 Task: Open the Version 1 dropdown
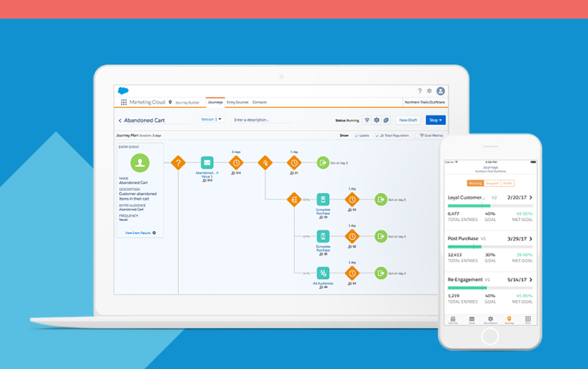[x=211, y=119]
